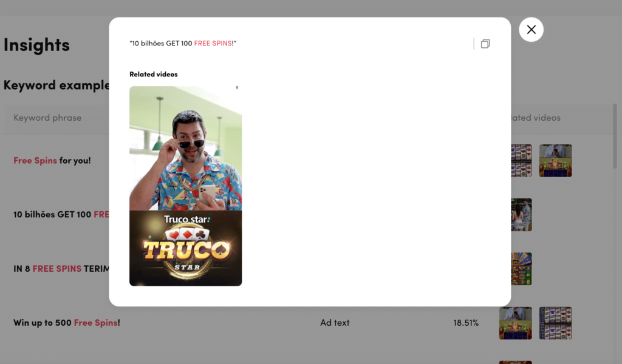622x364 pixels.
Task: Open slot reels thumbnail in Win up to 500 row
Action: point(555,323)
